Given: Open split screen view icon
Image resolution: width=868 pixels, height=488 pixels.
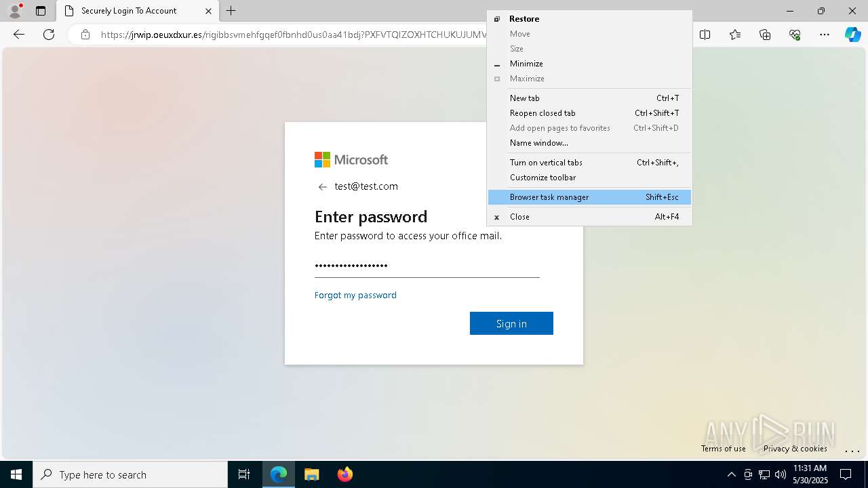Looking at the screenshot, I should 705,35.
